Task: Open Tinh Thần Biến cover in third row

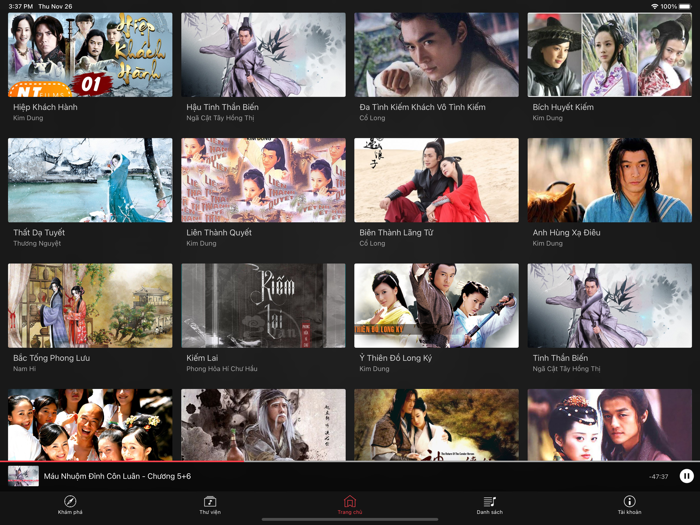Action: 610,306
